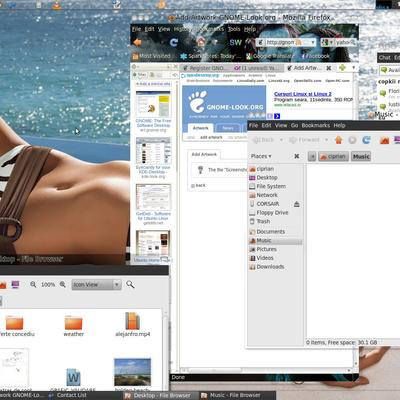
Task: Open Bookmarks menu in Music file browser
Action: tap(316, 125)
